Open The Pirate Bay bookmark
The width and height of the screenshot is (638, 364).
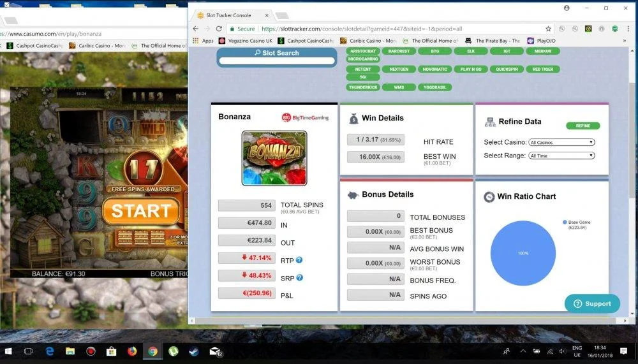coord(493,41)
